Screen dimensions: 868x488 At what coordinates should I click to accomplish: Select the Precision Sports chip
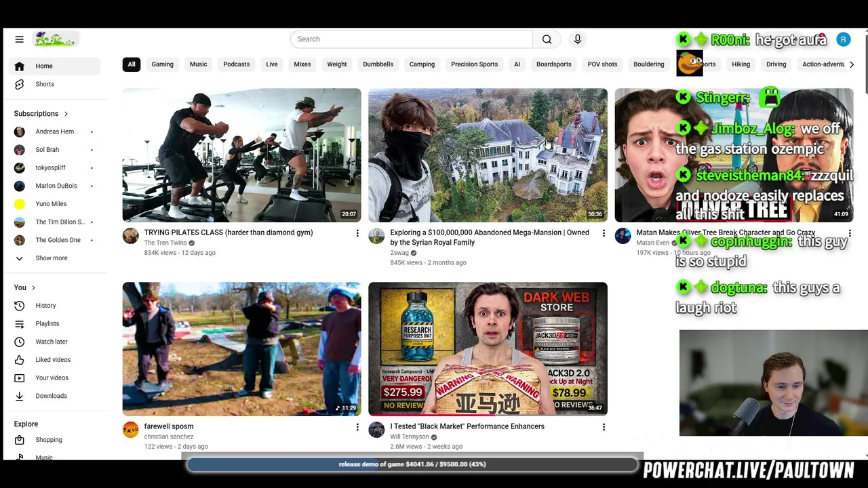(474, 64)
